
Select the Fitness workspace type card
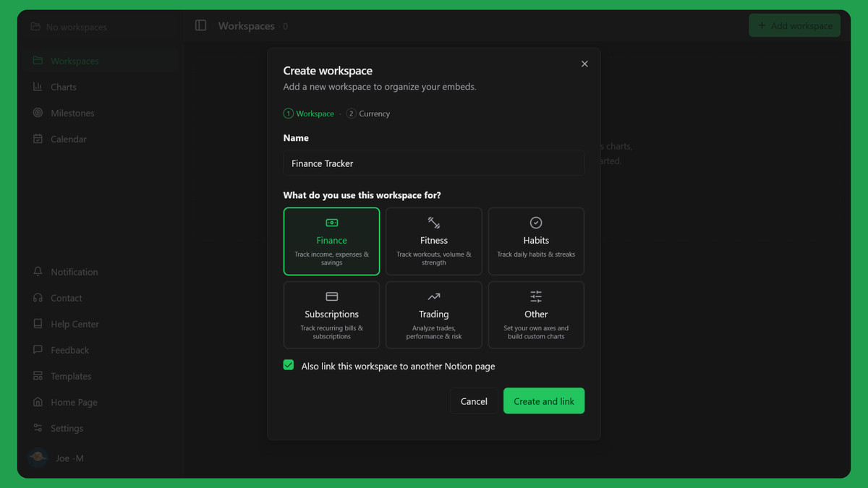pos(434,241)
